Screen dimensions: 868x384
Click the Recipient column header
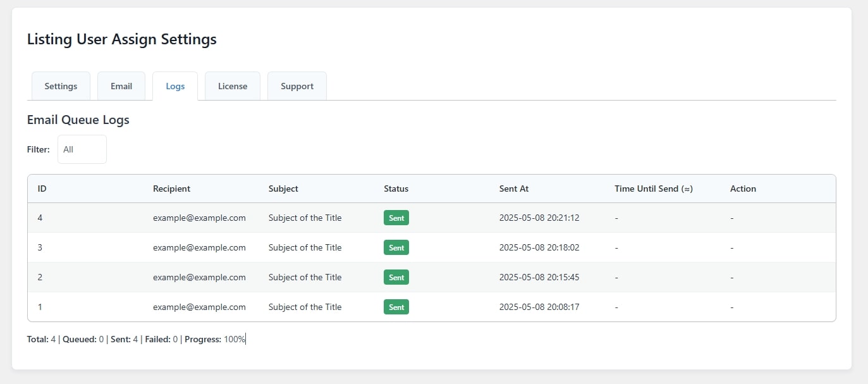click(x=171, y=189)
